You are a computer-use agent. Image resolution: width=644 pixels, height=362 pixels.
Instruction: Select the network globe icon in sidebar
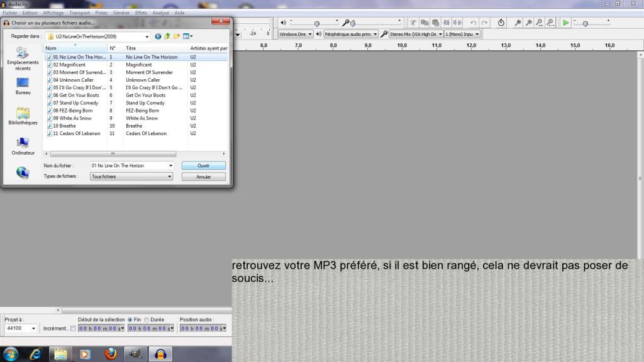[x=23, y=173]
